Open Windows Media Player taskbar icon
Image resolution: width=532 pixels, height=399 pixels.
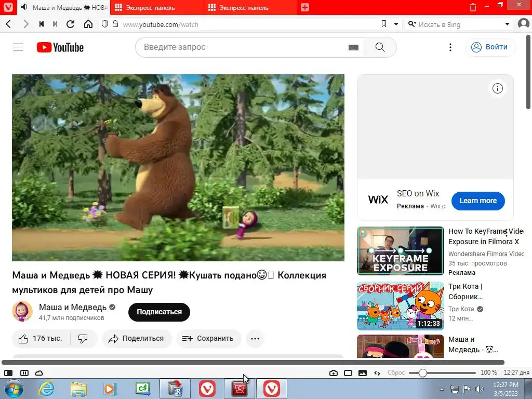[110, 389]
